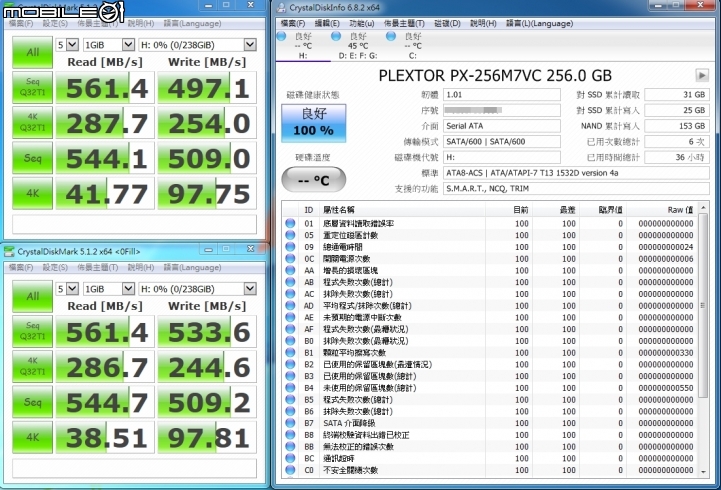Click the CrystalDiskInfo title bar icon
721x490 pixels.
pos(281,8)
